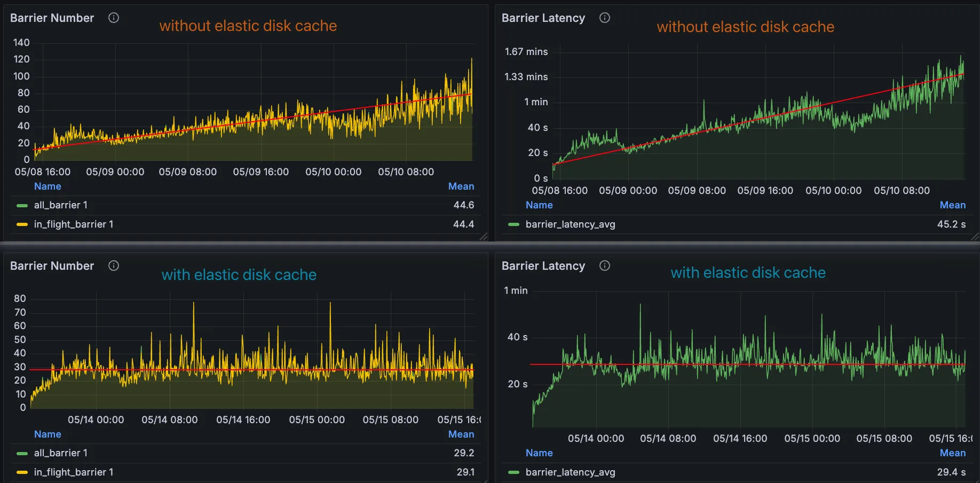
Task: Click the info icon beside the top Barrier Latency title
Action: click(604, 18)
